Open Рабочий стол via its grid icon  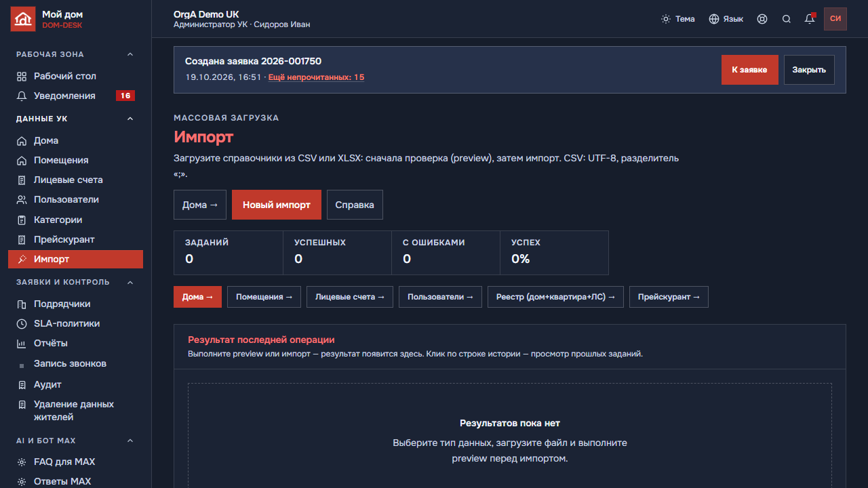coord(22,77)
